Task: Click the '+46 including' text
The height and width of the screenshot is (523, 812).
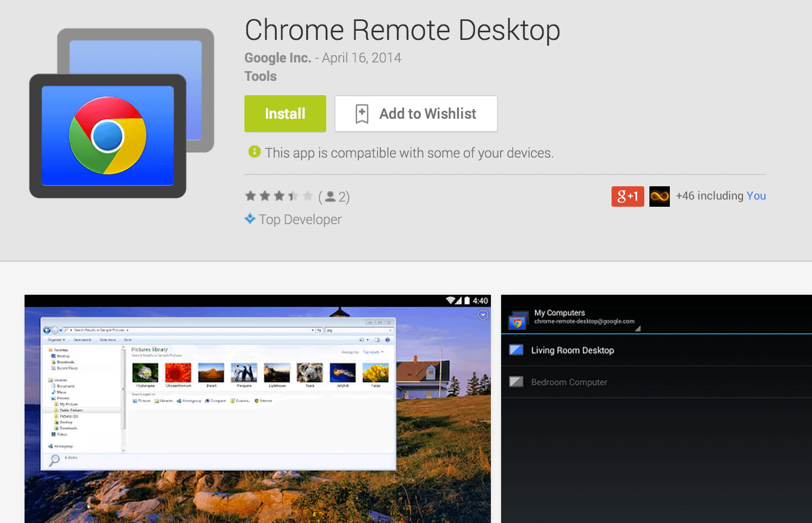Action: click(x=710, y=196)
